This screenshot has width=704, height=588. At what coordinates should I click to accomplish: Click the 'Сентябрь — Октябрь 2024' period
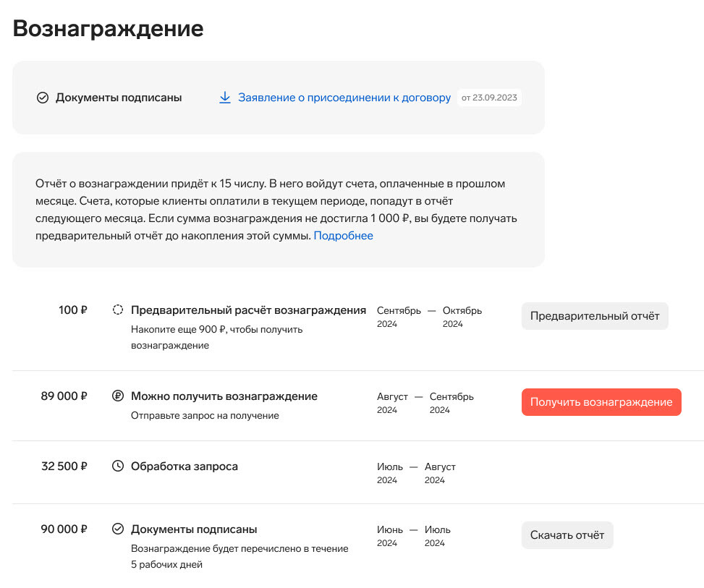tap(429, 317)
